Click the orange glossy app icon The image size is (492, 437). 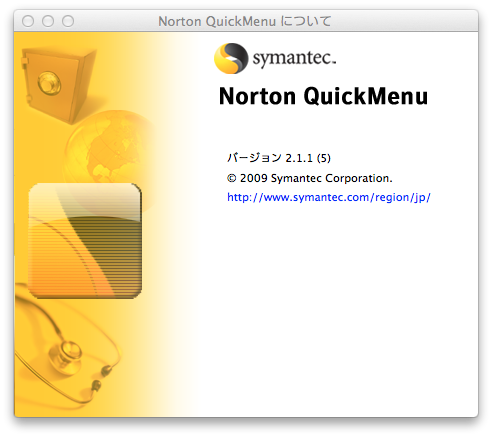coord(85,240)
